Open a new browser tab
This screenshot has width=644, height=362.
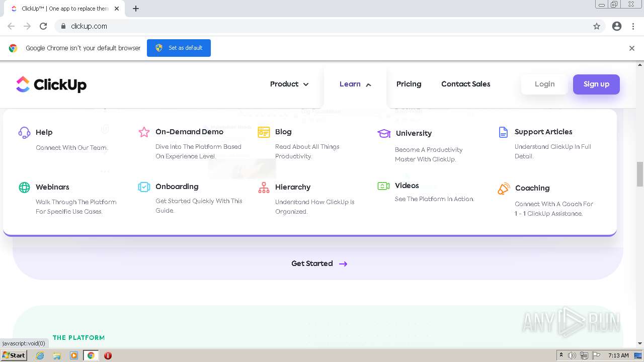(x=136, y=9)
